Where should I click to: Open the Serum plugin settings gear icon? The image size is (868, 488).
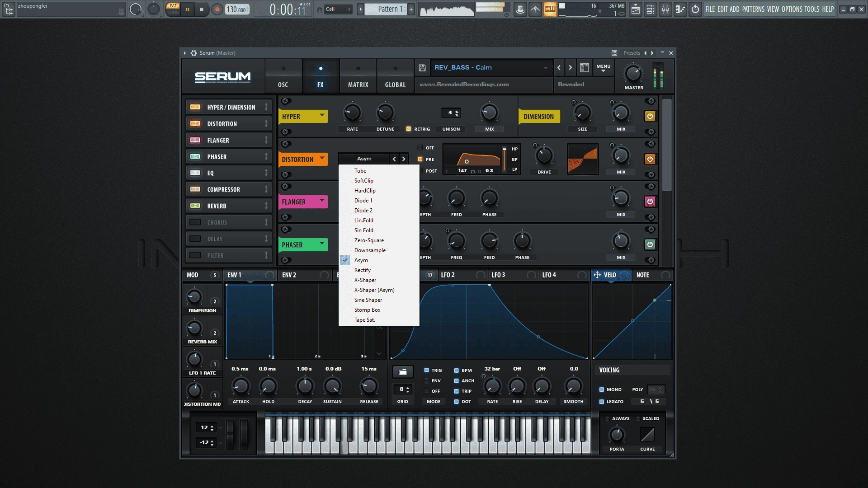(x=193, y=53)
